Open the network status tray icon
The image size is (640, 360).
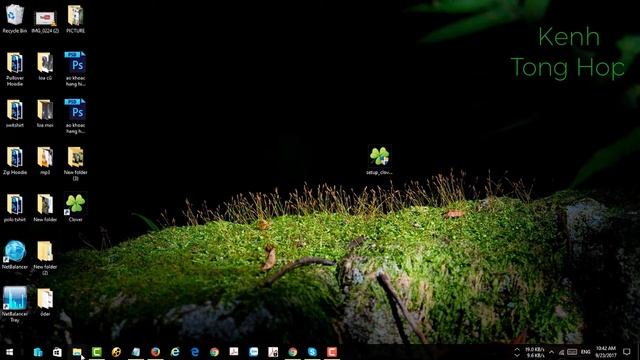[x=562, y=352]
